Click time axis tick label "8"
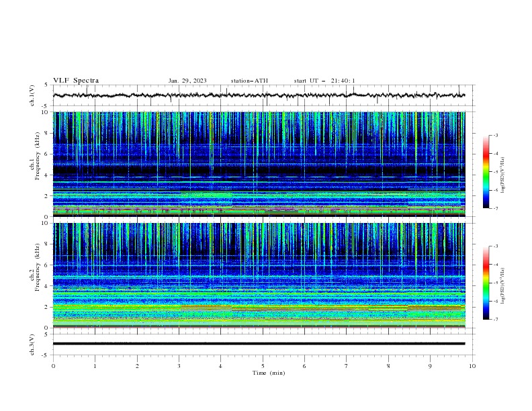This screenshot has width=532, height=411. click(388, 366)
